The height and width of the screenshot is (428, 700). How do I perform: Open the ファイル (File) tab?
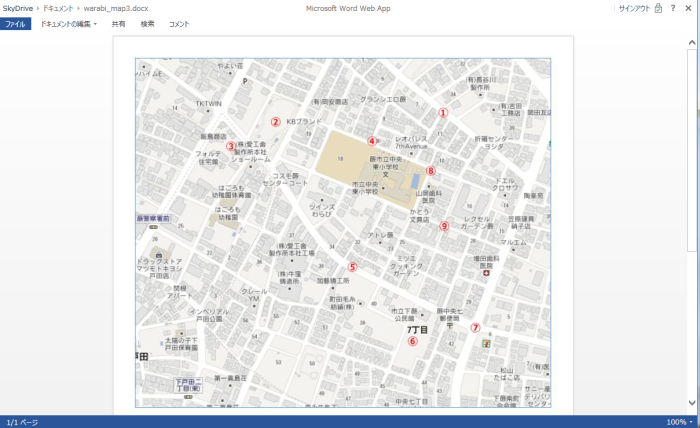16,23
